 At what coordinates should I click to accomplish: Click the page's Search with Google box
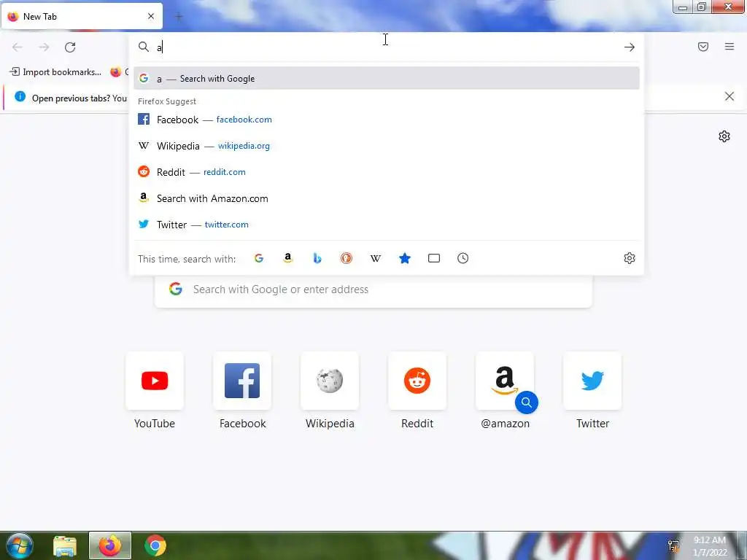pos(373,289)
